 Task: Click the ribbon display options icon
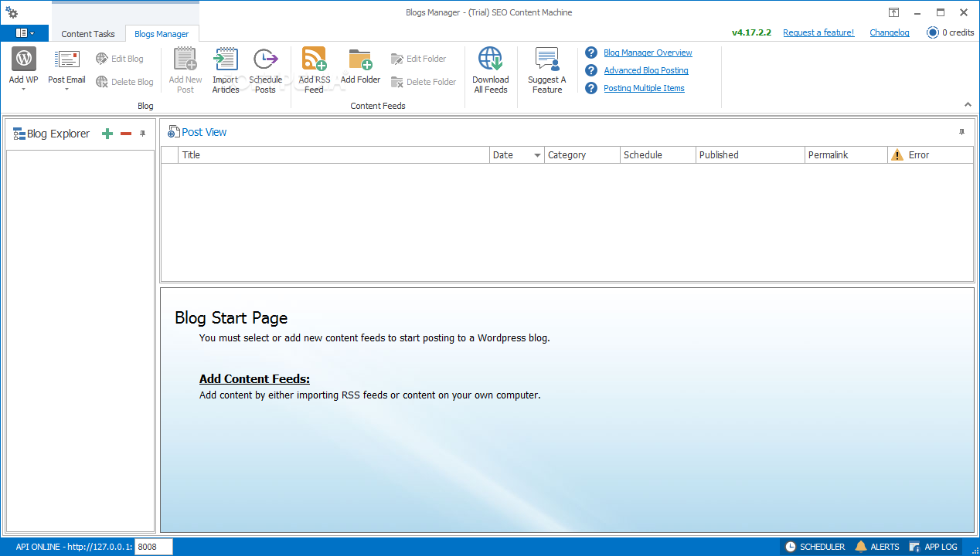[893, 12]
